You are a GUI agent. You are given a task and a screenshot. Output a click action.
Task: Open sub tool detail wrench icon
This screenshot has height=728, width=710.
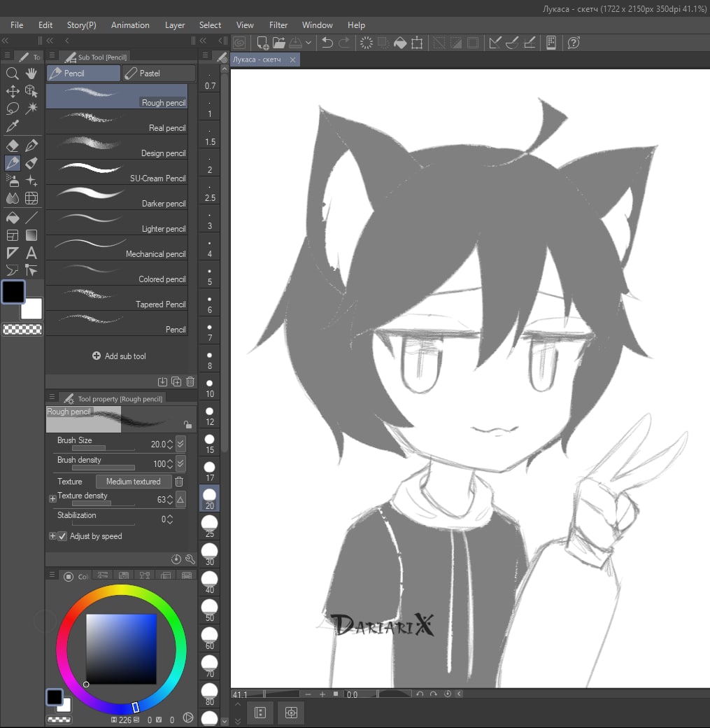pyautogui.click(x=190, y=559)
